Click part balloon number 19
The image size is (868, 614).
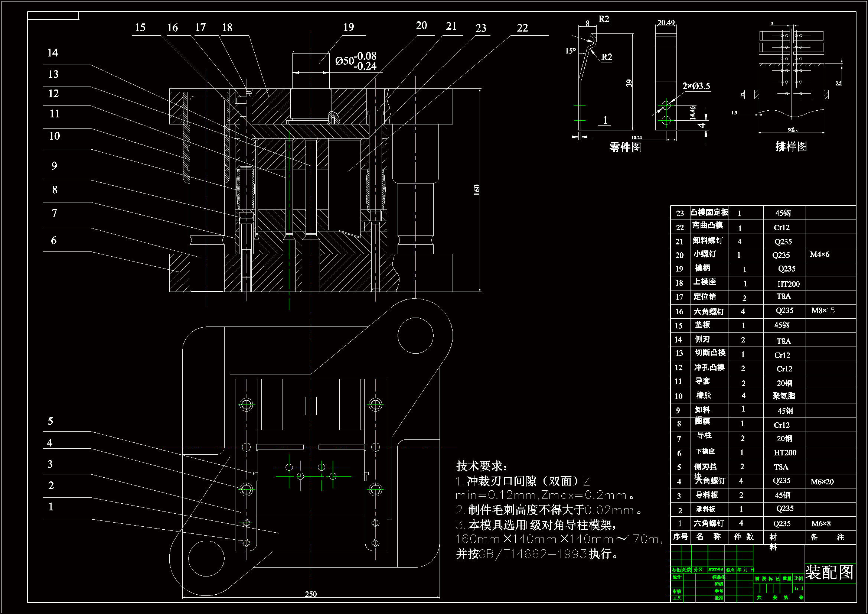coord(348,27)
